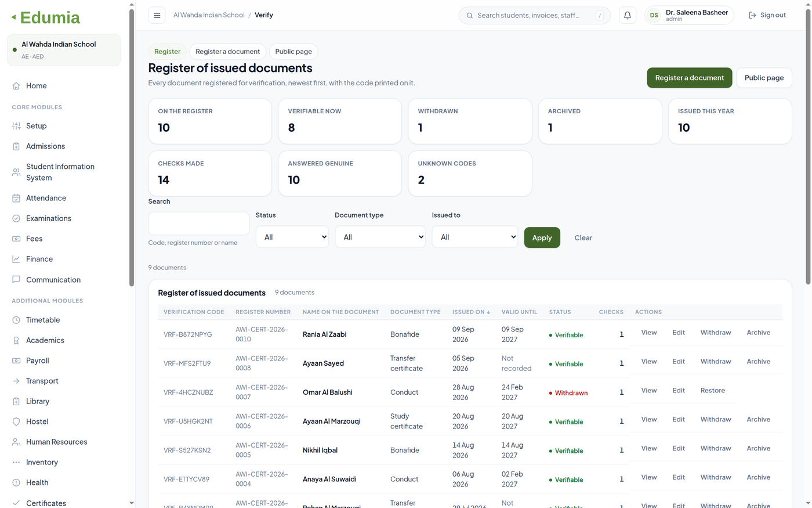Open the Document type filter dropdown
Screen dimensions: 812x508
pos(380,237)
